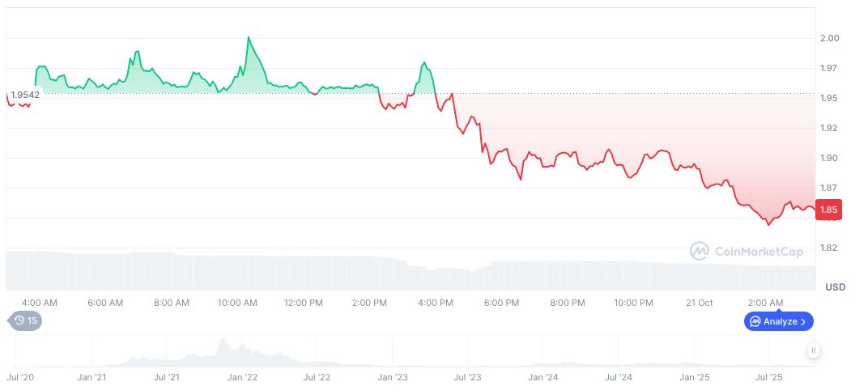Expand the Analyze button chevron arrow
The width and height of the screenshot is (868, 386).
click(802, 321)
